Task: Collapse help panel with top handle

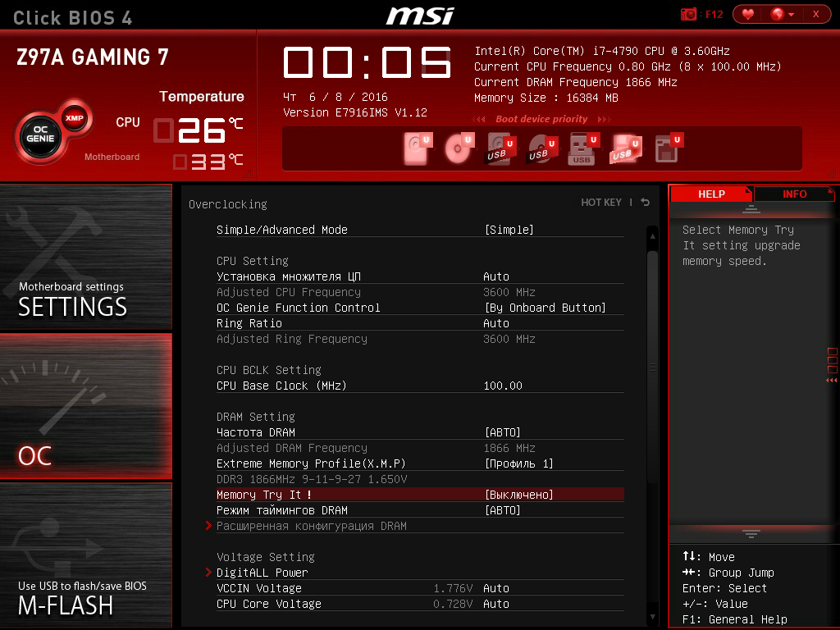Action: click(751, 209)
